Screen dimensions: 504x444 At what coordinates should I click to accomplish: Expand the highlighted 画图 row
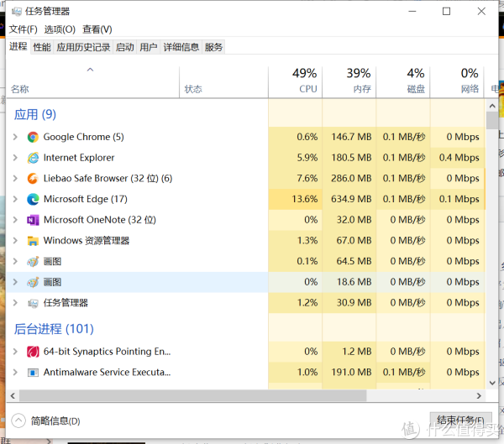click(x=15, y=282)
